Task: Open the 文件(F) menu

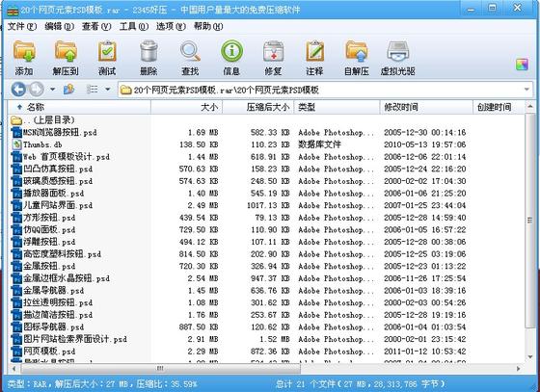Action: click(22, 26)
